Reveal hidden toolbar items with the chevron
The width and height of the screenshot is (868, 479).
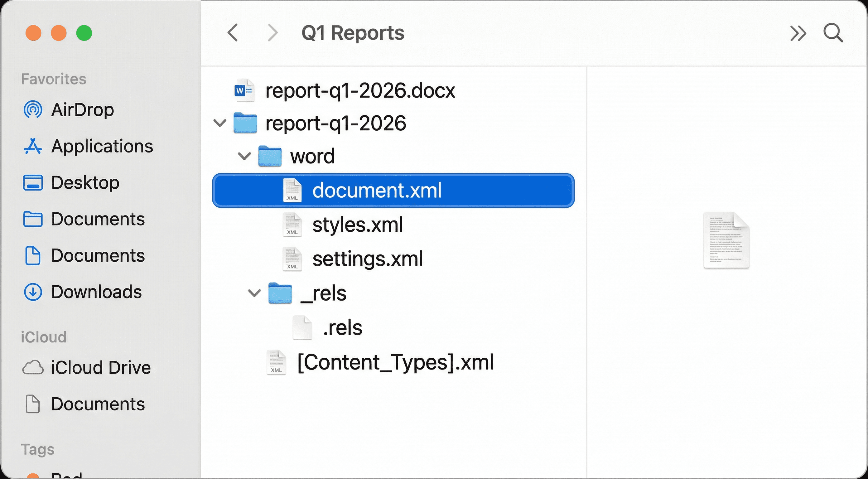click(x=798, y=33)
